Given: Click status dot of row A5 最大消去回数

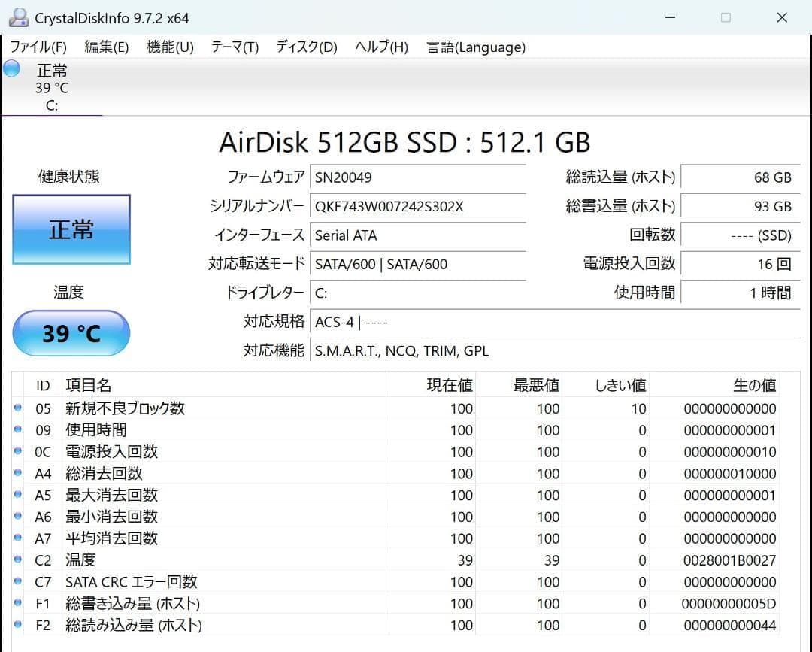Looking at the screenshot, I should click(17, 495).
